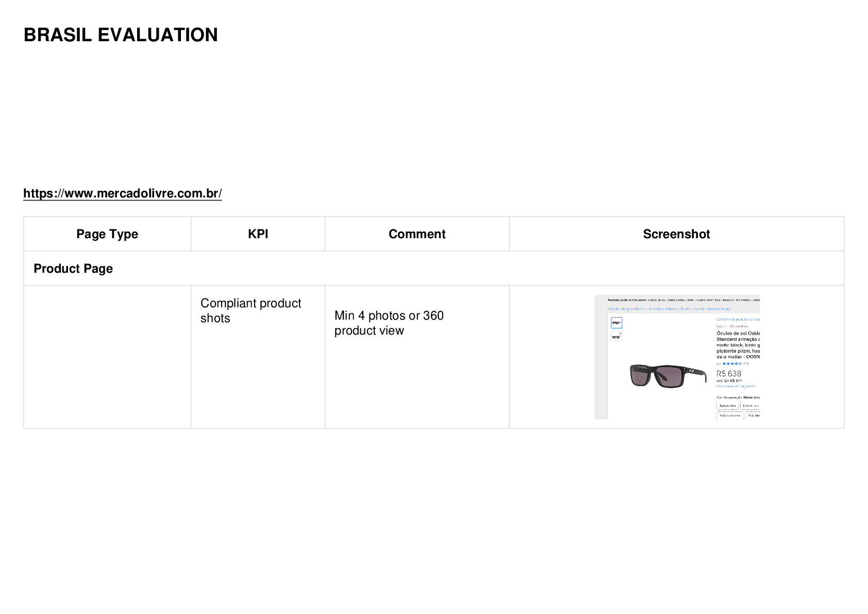This screenshot has width=868, height=614.
Task: Click the blue star rating
Action: pyautogui.click(x=732, y=363)
